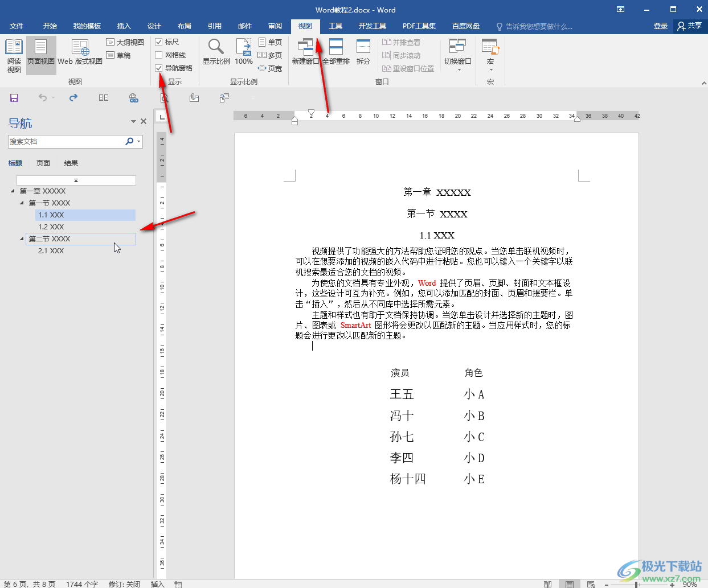The height and width of the screenshot is (588, 708).
Task: Open search options dropdown next to magnifier
Action: click(x=138, y=141)
